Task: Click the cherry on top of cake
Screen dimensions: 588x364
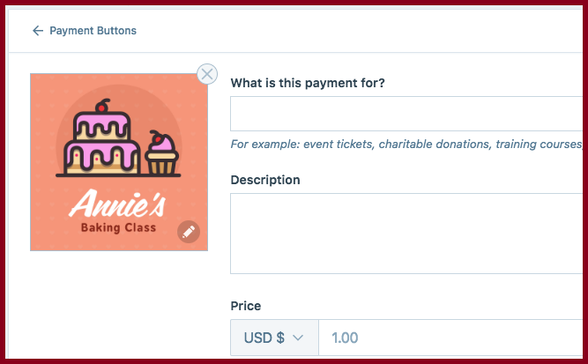Action: coord(102,106)
